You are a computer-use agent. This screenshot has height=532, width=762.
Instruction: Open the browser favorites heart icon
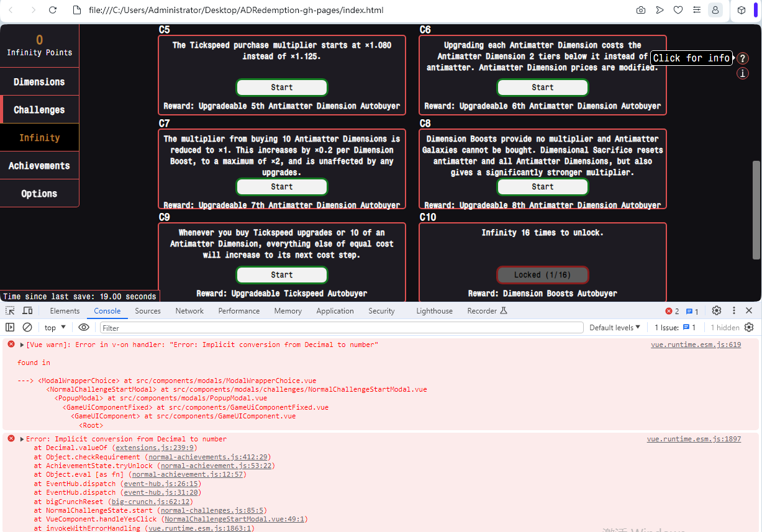click(678, 10)
